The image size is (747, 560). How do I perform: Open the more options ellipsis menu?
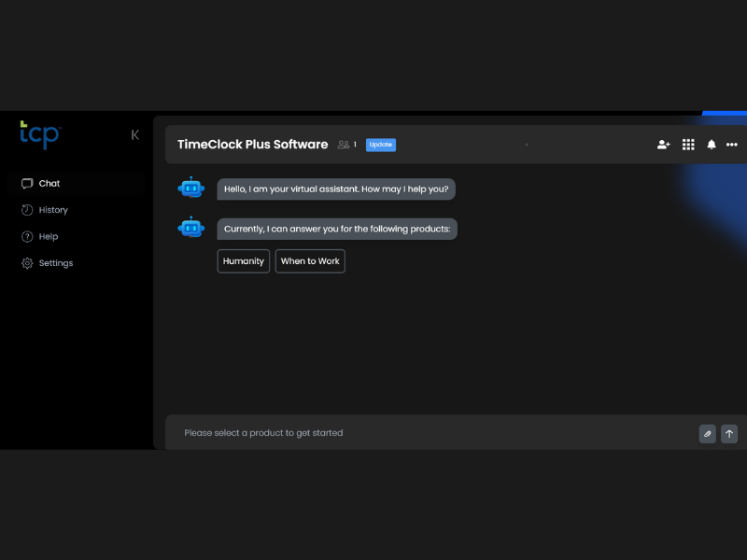732,145
